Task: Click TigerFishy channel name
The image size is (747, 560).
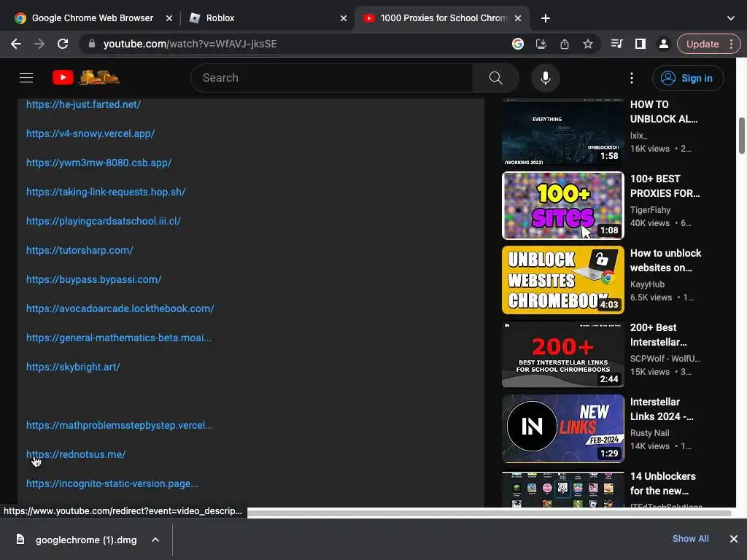Action: pos(650,209)
